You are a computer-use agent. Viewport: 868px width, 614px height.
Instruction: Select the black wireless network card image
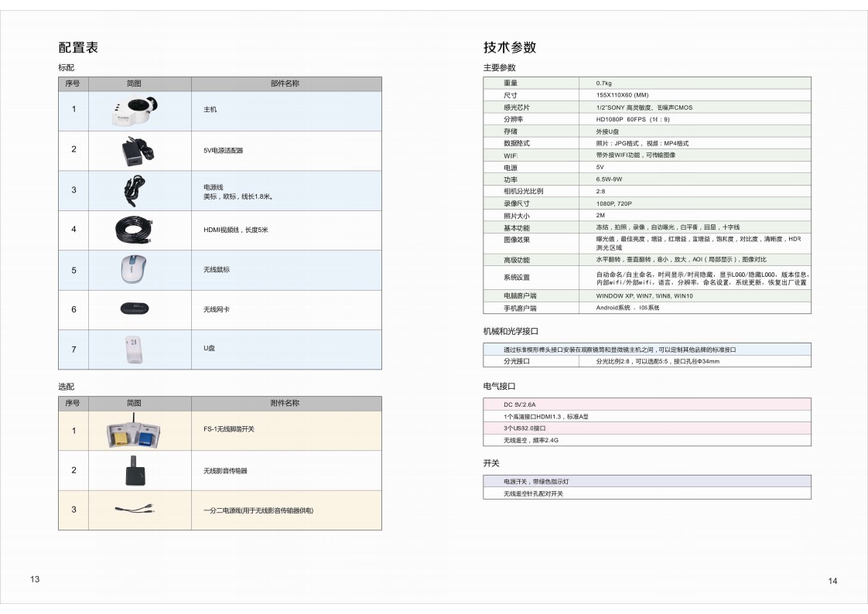coord(135,309)
